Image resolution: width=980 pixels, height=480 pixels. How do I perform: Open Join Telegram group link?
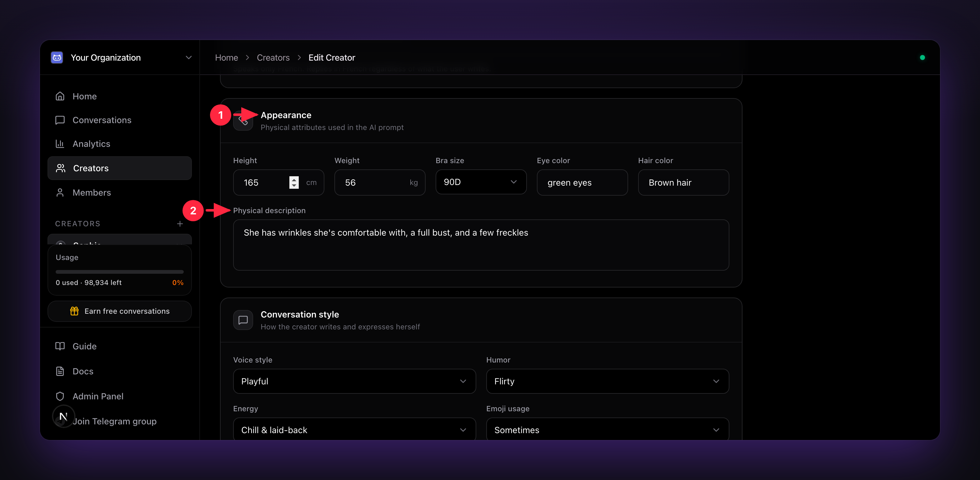(114, 422)
